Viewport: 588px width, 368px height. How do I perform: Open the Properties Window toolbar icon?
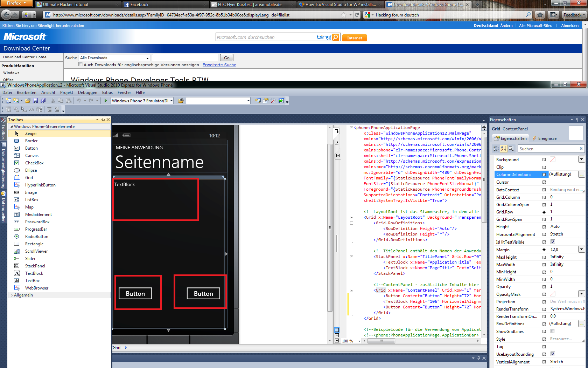coord(266,101)
